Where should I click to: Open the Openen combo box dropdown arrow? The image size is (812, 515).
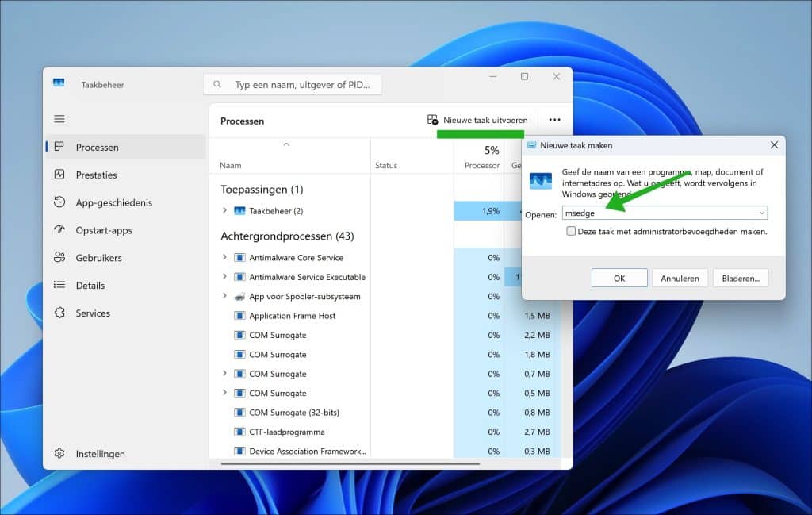click(x=762, y=213)
